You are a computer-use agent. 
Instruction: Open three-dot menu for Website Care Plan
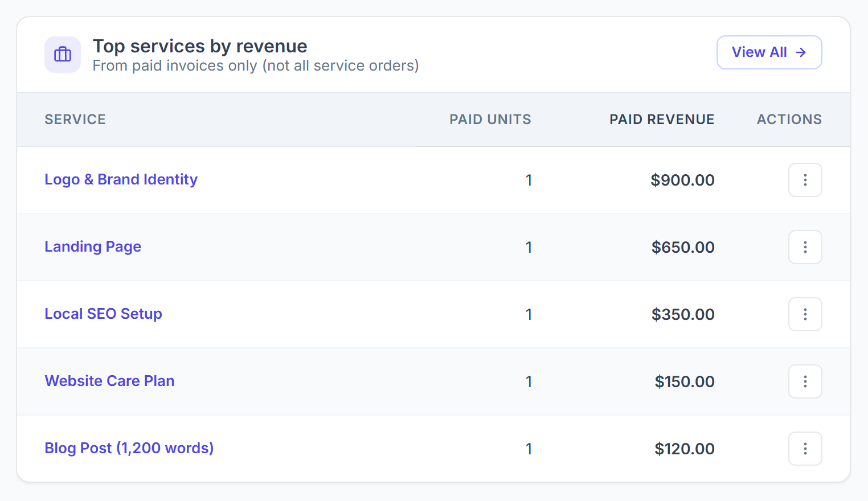tap(805, 381)
